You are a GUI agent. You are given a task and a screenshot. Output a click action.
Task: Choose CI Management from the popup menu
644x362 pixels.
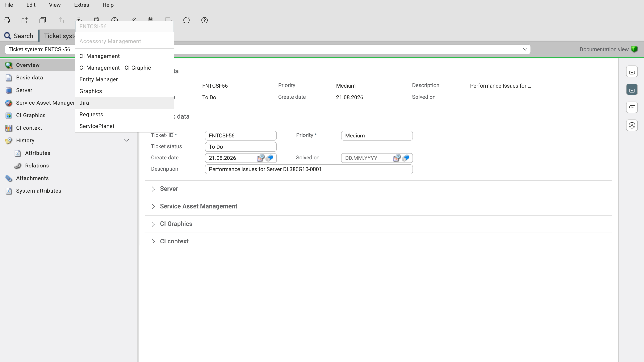[x=124, y=56]
